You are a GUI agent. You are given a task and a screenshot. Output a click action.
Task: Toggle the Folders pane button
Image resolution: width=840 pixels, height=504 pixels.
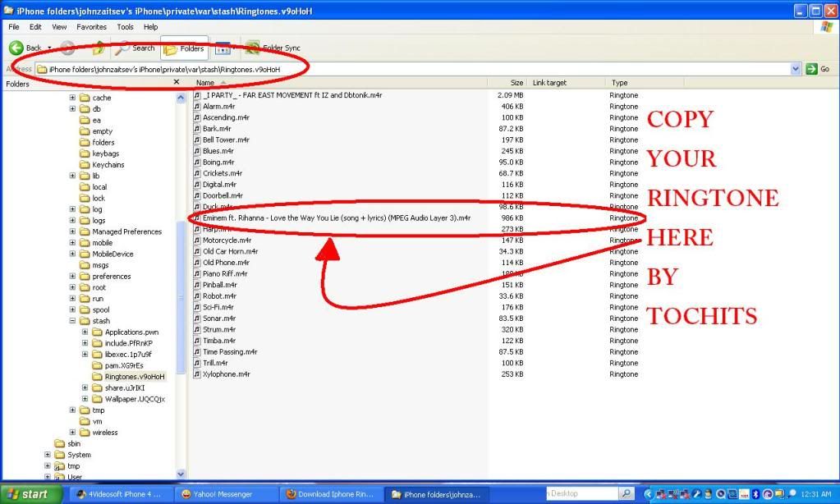point(184,48)
